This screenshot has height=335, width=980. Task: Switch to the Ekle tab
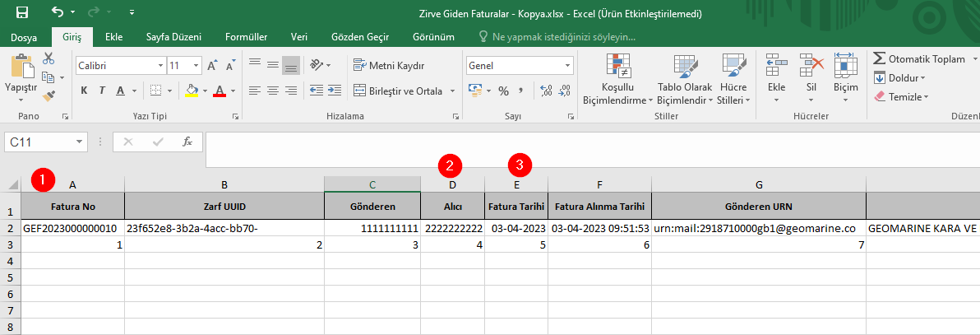pos(113,37)
